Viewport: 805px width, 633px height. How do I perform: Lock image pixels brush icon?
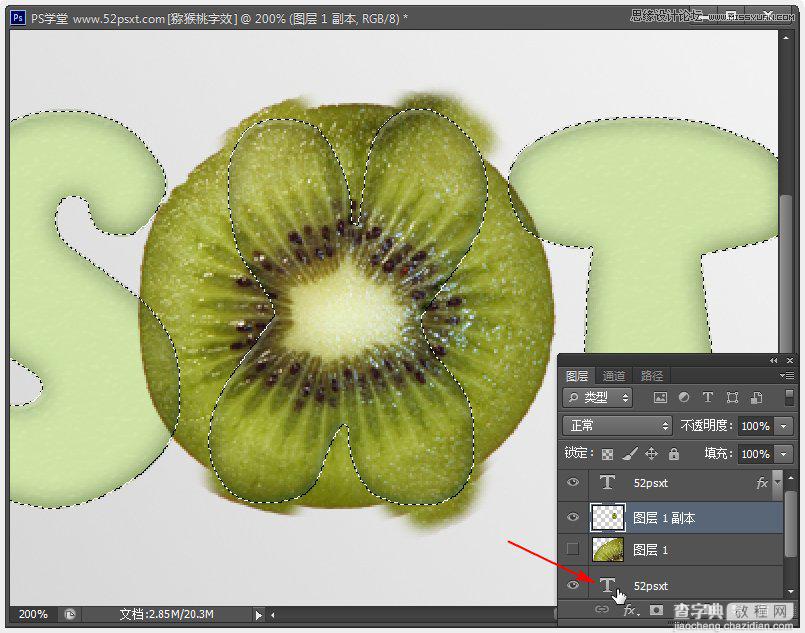630,453
